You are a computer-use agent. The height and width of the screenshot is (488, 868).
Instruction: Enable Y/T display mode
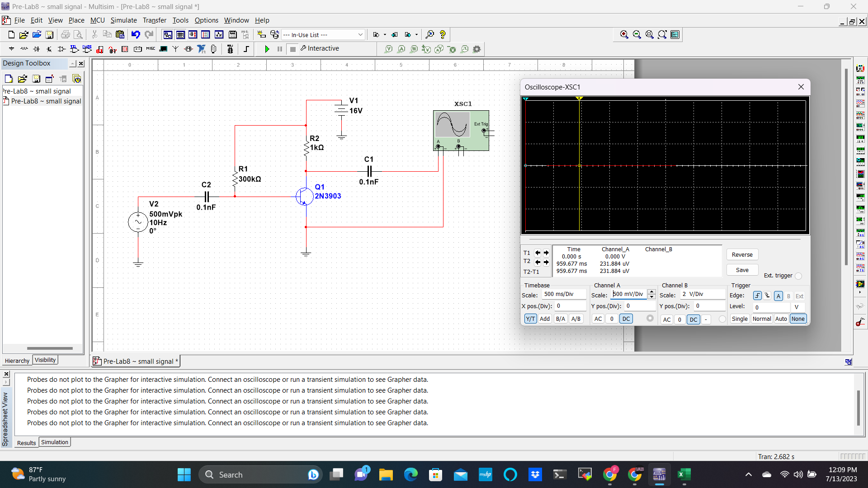pyautogui.click(x=530, y=319)
